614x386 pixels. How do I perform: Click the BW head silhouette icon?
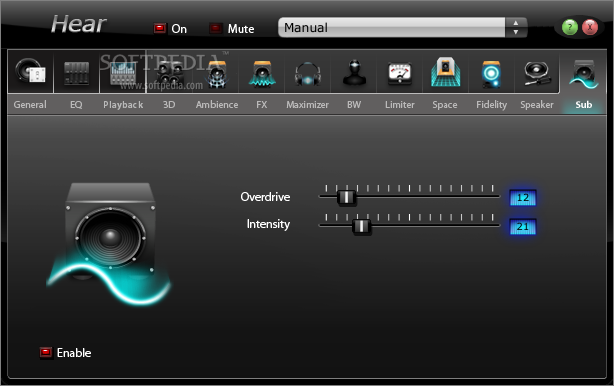pyautogui.click(x=354, y=73)
